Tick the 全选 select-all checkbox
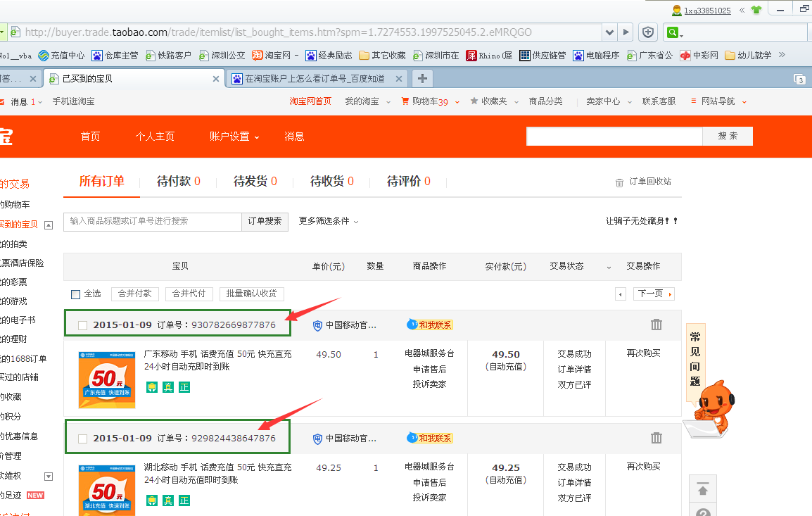This screenshot has height=516, width=812. tap(75, 294)
